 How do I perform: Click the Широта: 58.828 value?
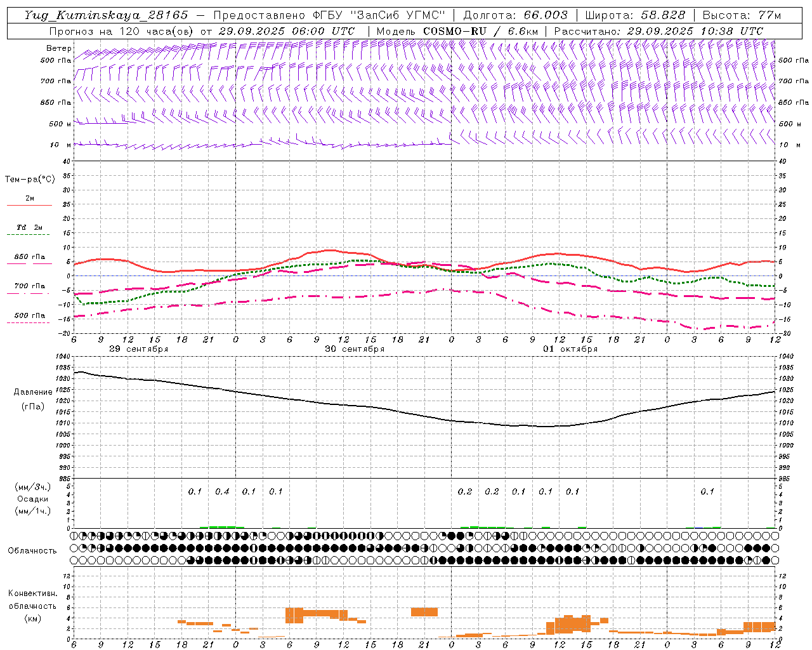[x=635, y=15]
